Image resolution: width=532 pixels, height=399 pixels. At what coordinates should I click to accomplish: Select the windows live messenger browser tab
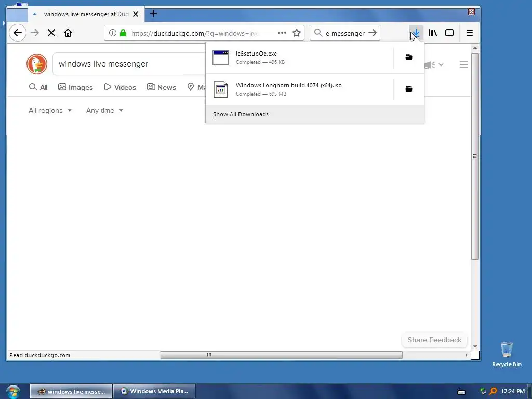pyautogui.click(x=86, y=14)
